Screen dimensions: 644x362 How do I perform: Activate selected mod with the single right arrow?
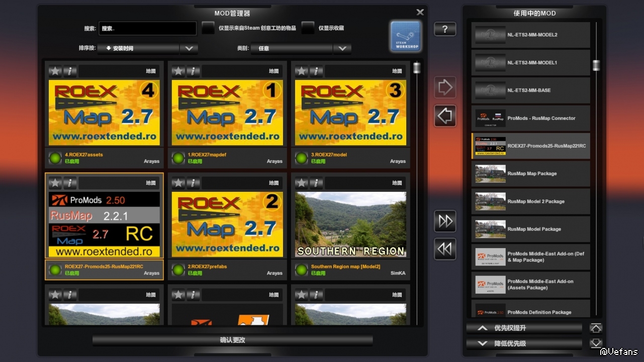point(445,87)
